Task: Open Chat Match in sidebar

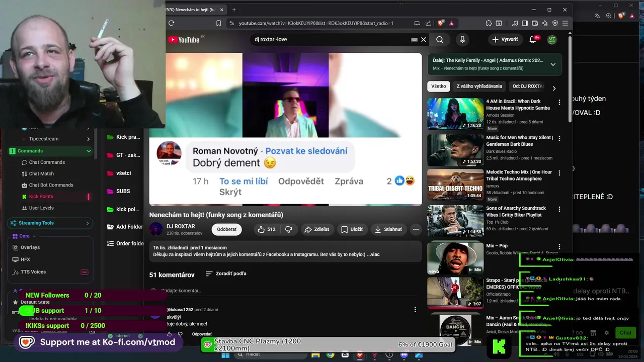Action: (x=41, y=173)
